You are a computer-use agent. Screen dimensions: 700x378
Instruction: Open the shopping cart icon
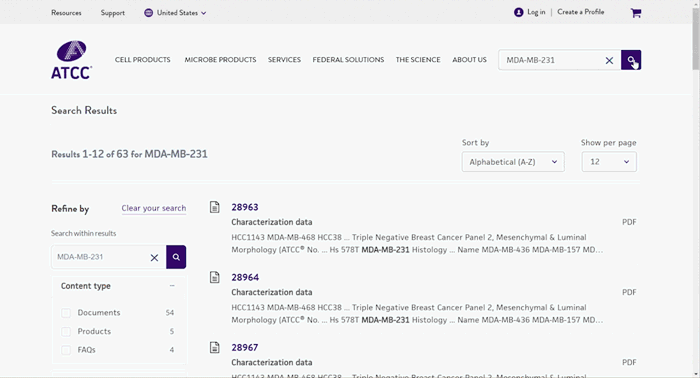(636, 13)
